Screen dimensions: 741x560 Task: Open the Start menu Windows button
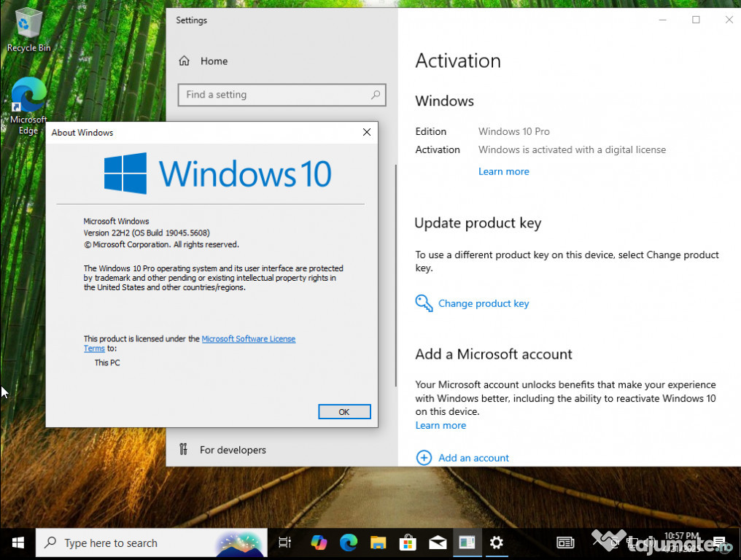pos(18,543)
